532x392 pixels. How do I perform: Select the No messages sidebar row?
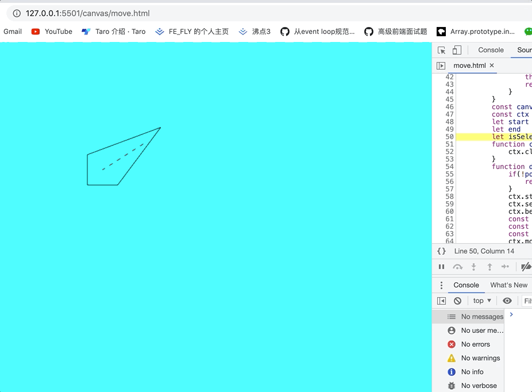(x=468, y=317)
